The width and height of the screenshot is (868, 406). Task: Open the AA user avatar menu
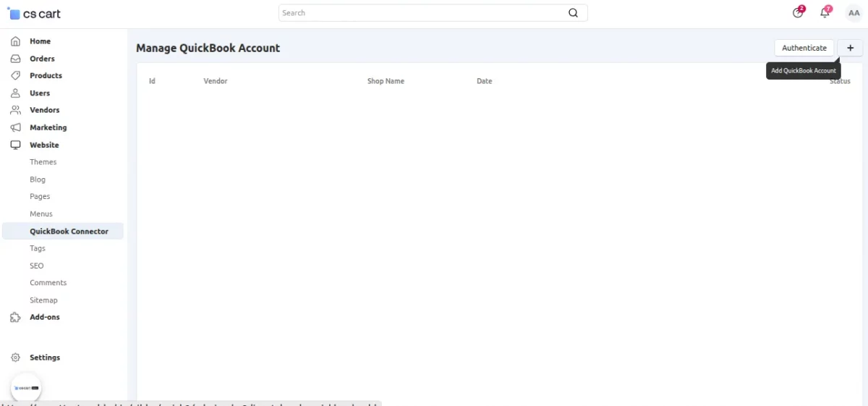pos(854,13)
